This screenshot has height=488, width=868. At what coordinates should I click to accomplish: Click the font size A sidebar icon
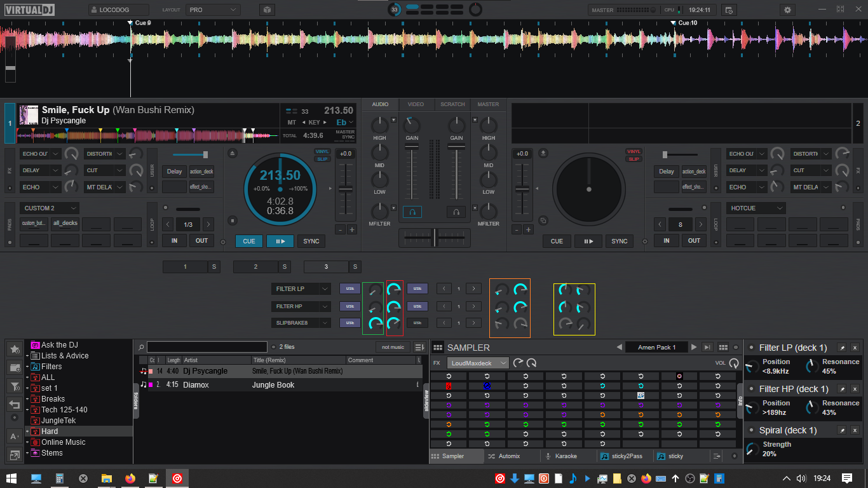[x=14, y=436]
